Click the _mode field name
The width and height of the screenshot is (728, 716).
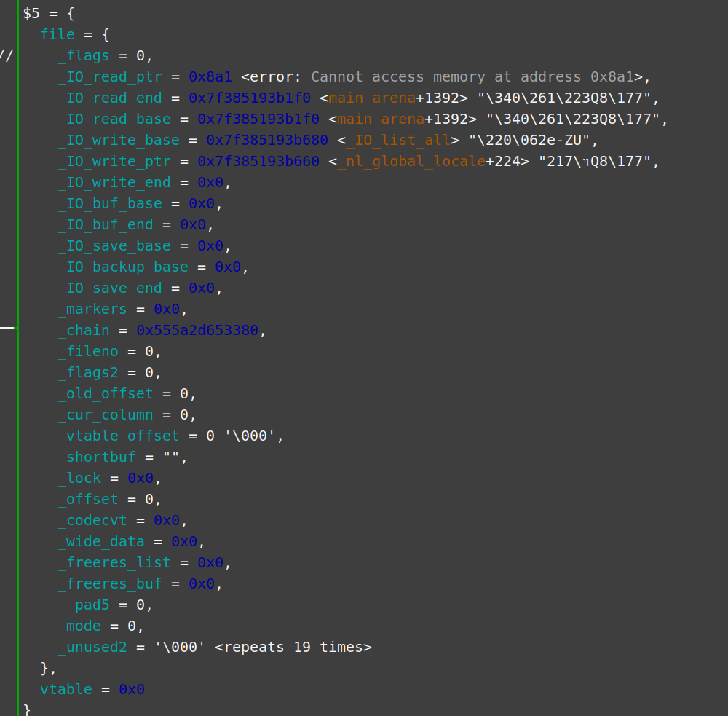click(79, 626)
